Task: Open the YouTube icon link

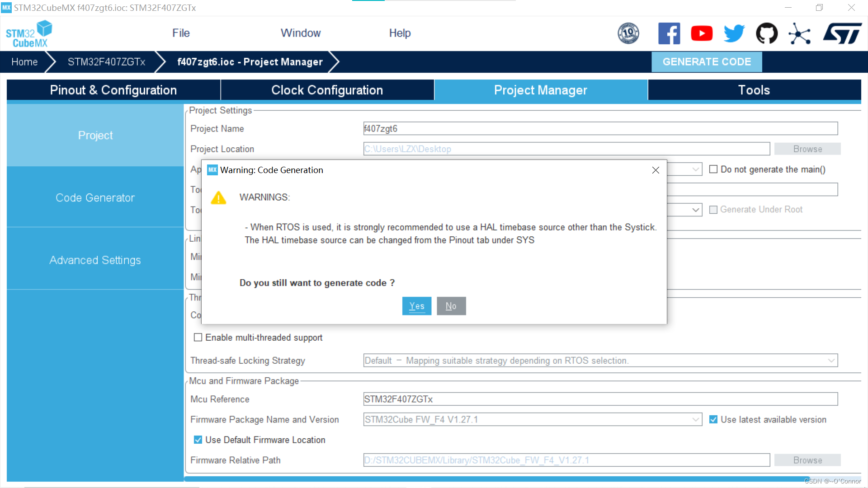Action: (x=702, y=33)
